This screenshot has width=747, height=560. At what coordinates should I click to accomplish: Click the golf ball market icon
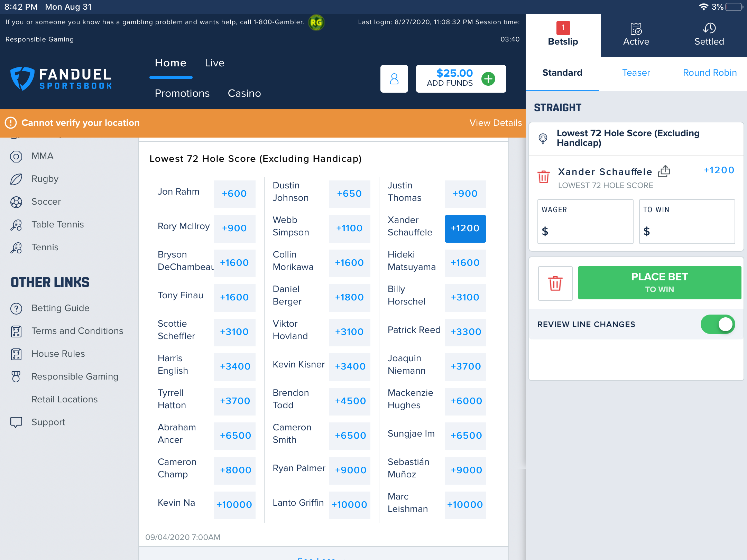coord(543,139)
